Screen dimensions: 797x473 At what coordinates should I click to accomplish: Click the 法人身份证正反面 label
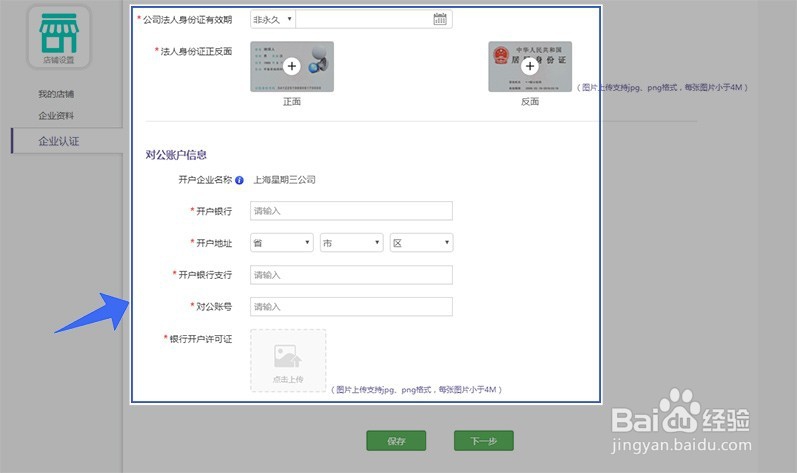196,51
